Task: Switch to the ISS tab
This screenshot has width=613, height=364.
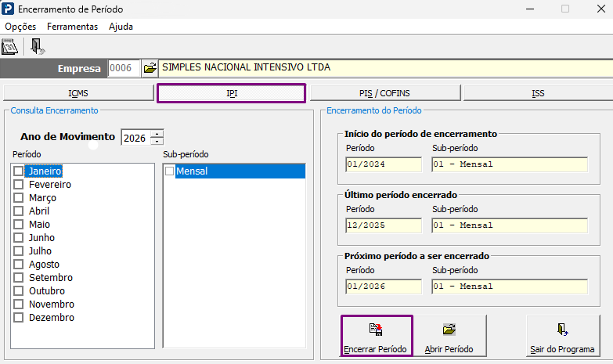Action: click(538, 93)
